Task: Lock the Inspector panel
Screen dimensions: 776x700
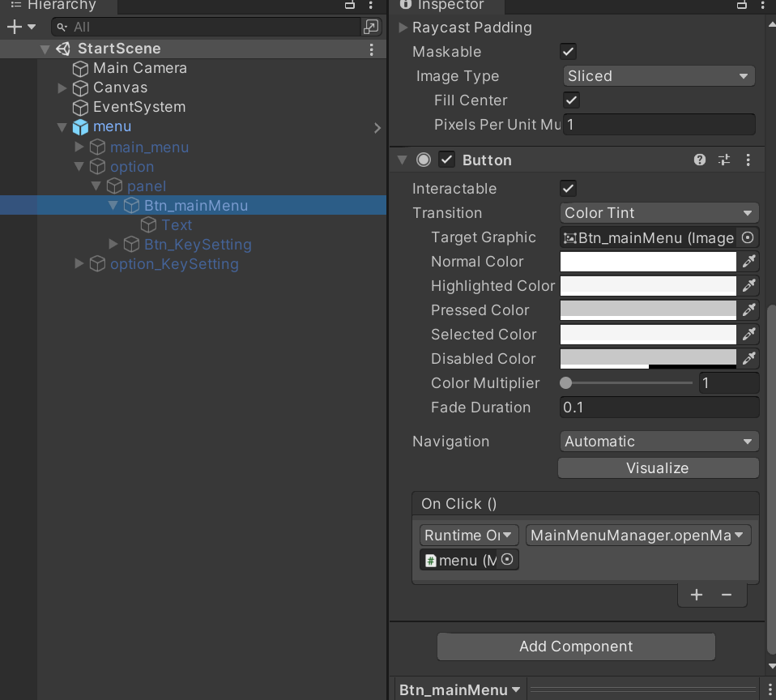Action: (741, 5)
